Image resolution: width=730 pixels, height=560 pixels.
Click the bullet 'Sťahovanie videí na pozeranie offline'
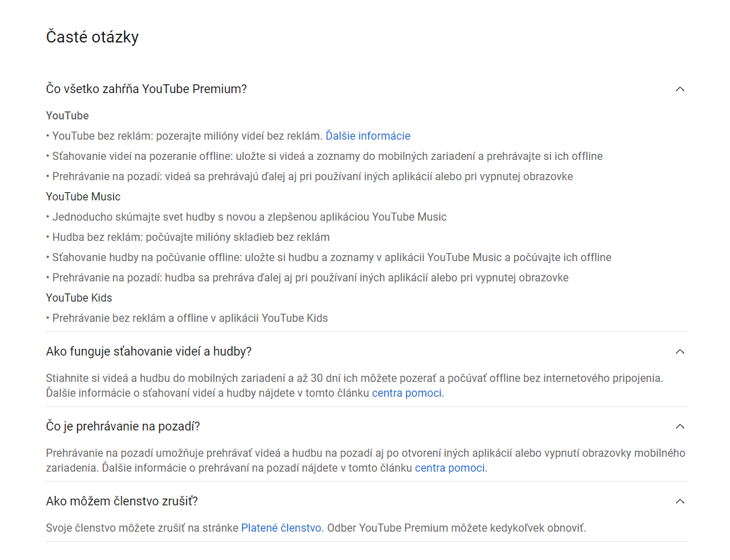point(325,156)
